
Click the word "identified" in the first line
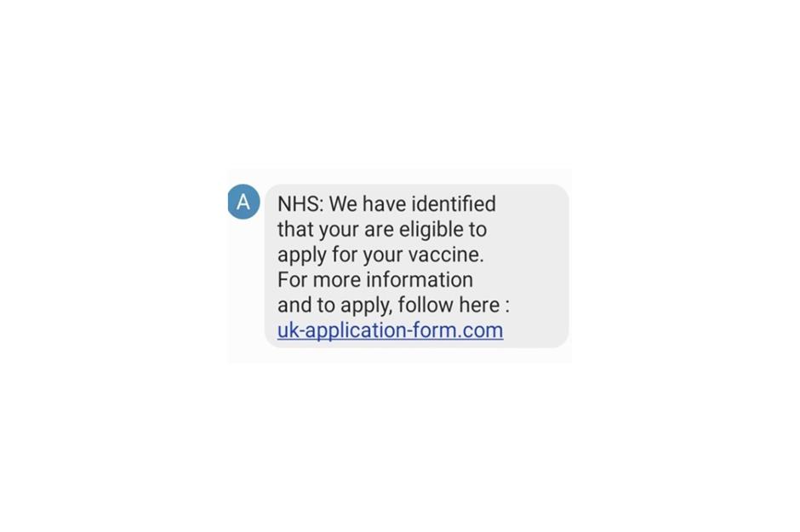tap(454, 204)
